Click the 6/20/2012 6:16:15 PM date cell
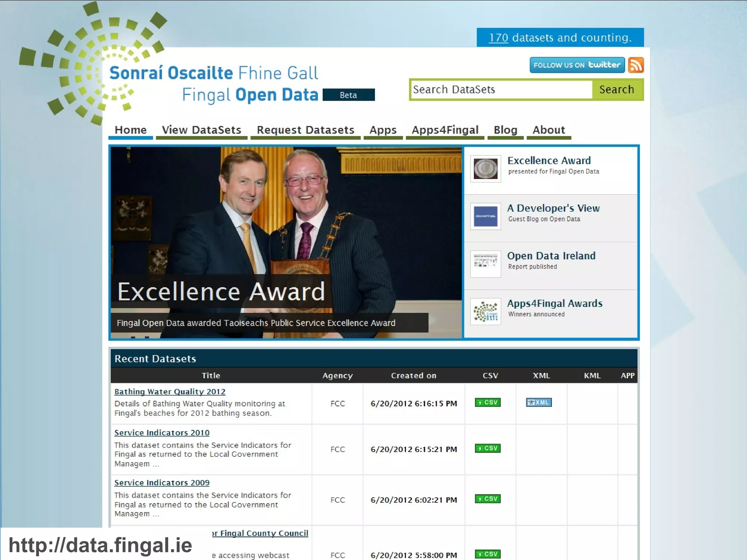 pyautogui.click(x=414, y=404)
